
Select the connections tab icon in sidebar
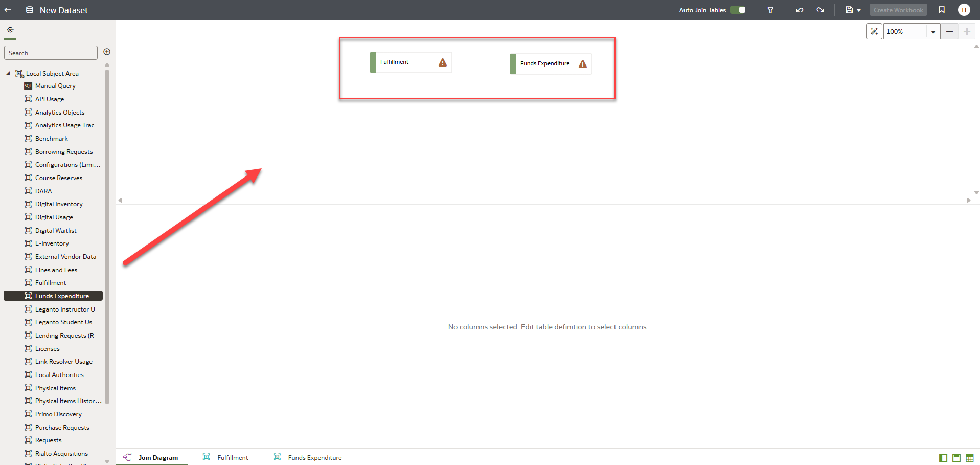[10, 30]
